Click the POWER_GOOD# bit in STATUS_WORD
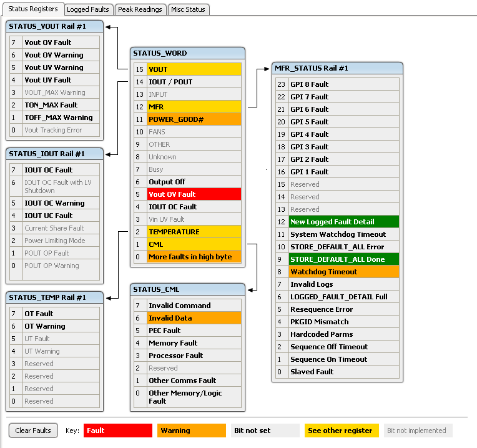The width and height of the screenshot is (477, 448). 194,119
